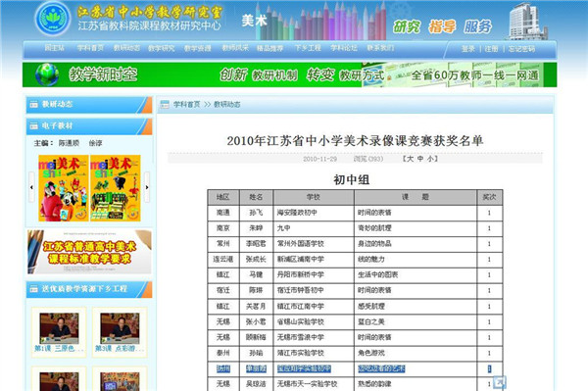Click the floating arrow icon at bottom right
The height and width of the screenshot is (391, 588).
pos(500,382)
